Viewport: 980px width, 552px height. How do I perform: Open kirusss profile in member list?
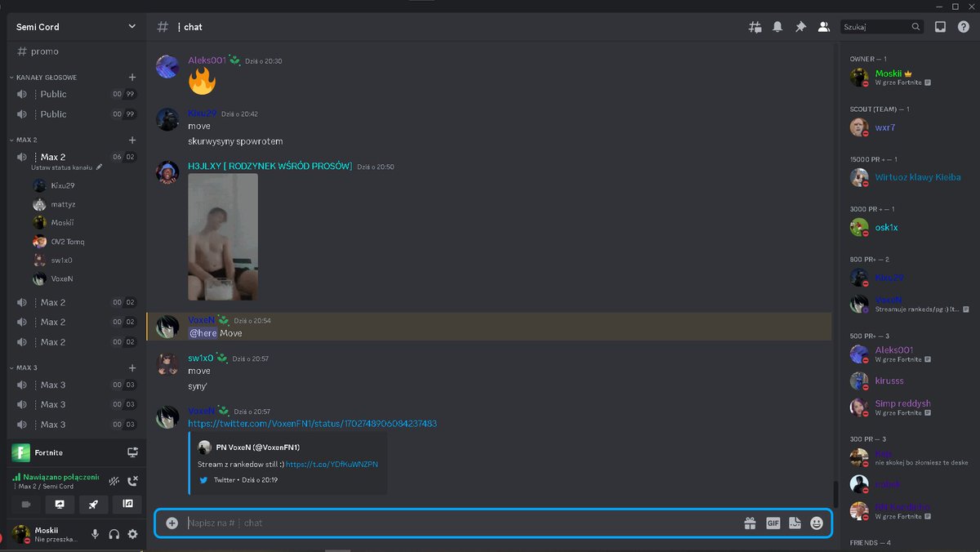[911, 381]
